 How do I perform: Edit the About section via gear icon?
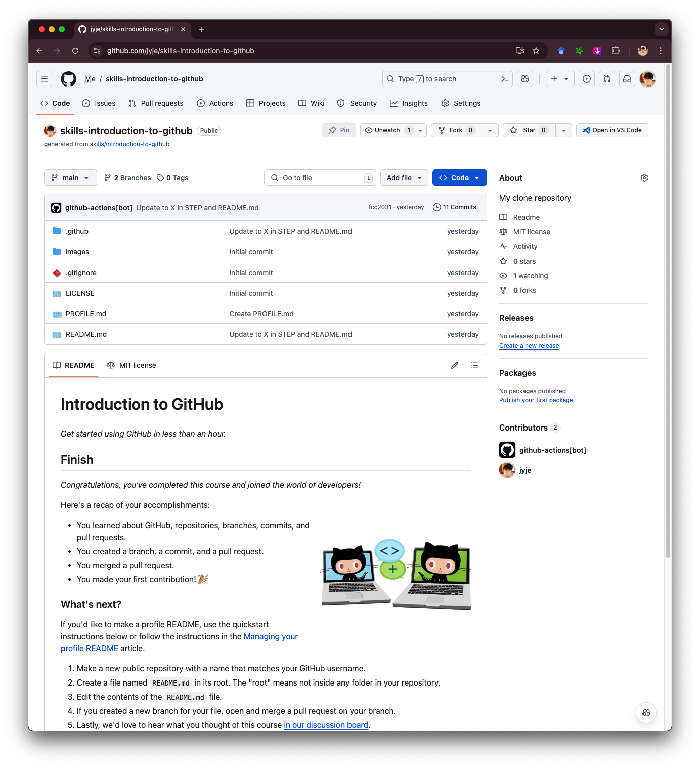click(x=644, y=178)
